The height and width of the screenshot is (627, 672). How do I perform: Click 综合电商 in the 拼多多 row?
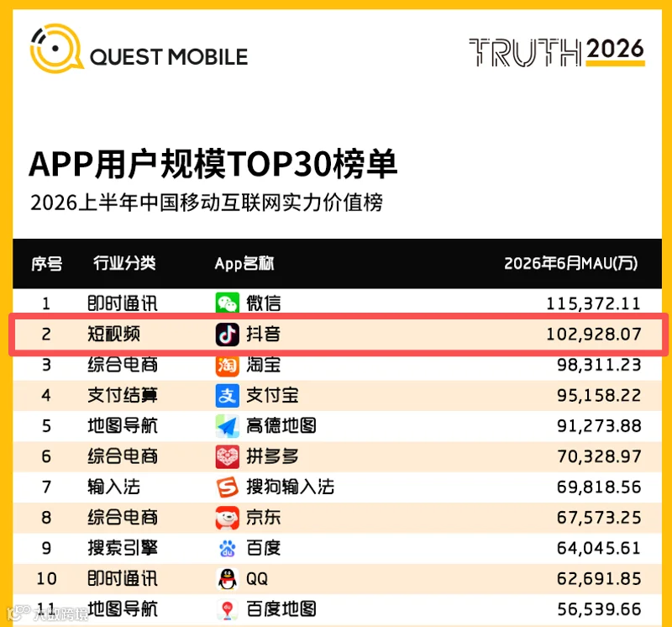pyautogui.click(x=123, y=456)
